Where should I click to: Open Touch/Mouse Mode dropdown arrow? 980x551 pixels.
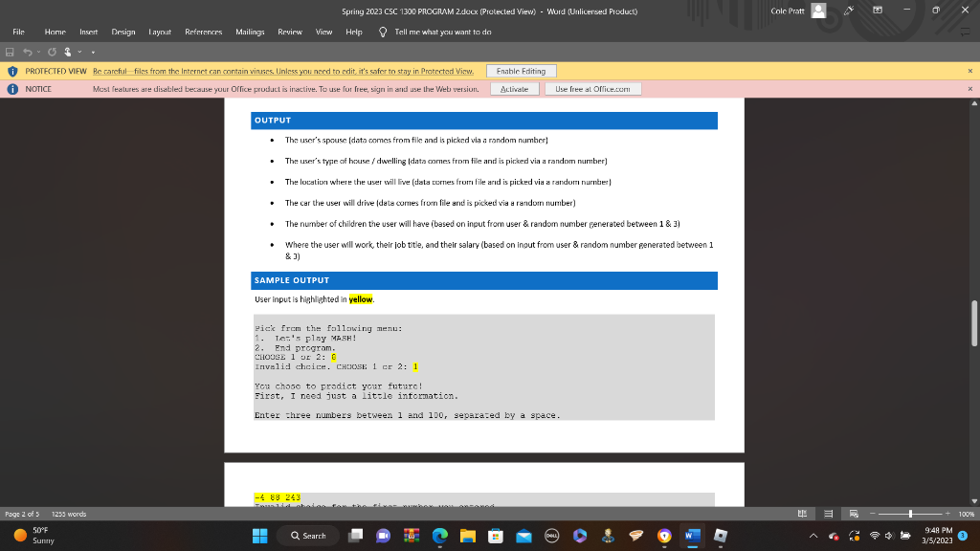pyautogui.click(x=79, y=52)
